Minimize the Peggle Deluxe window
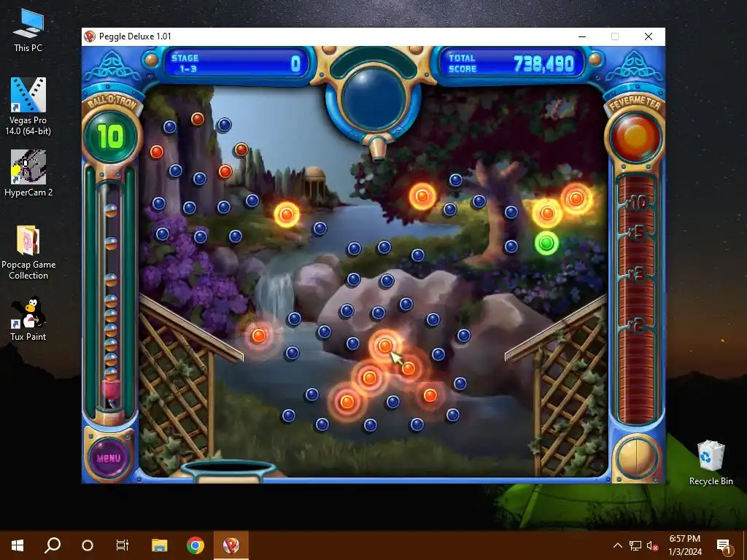Screen dimensions: 747x560 [x=581, y=36]
